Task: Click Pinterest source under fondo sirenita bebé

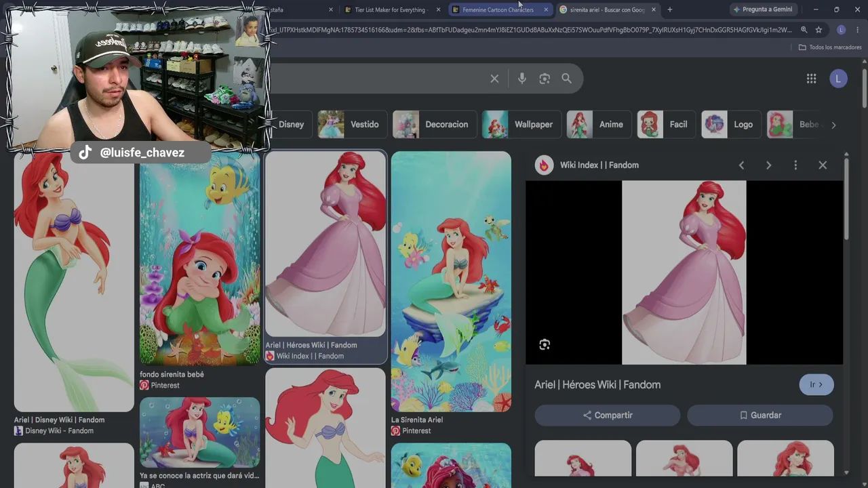Action: 165,385
